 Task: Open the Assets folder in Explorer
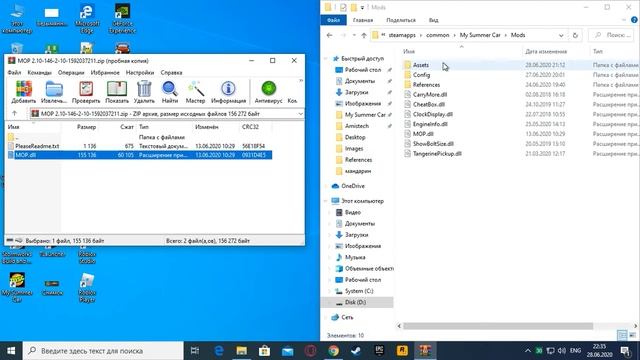point(421,65)
